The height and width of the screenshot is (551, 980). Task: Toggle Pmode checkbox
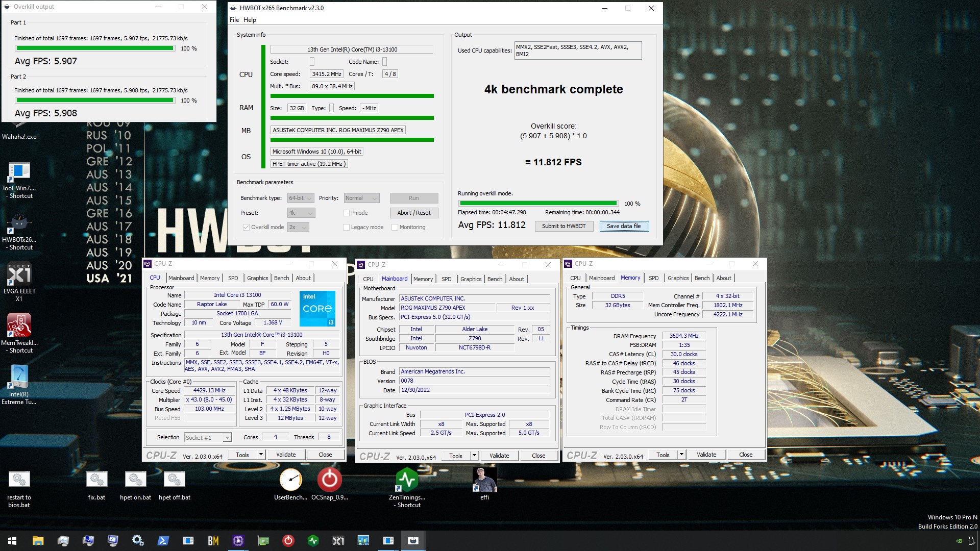(346, 213)
